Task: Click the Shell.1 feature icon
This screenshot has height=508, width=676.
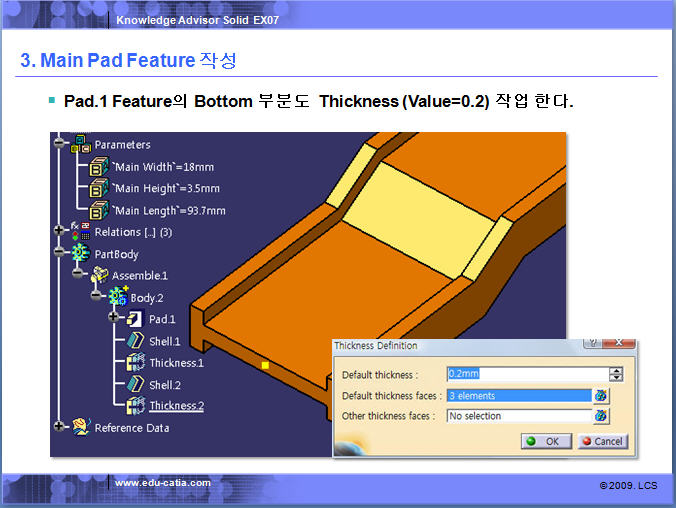Action: pos(135,341)
